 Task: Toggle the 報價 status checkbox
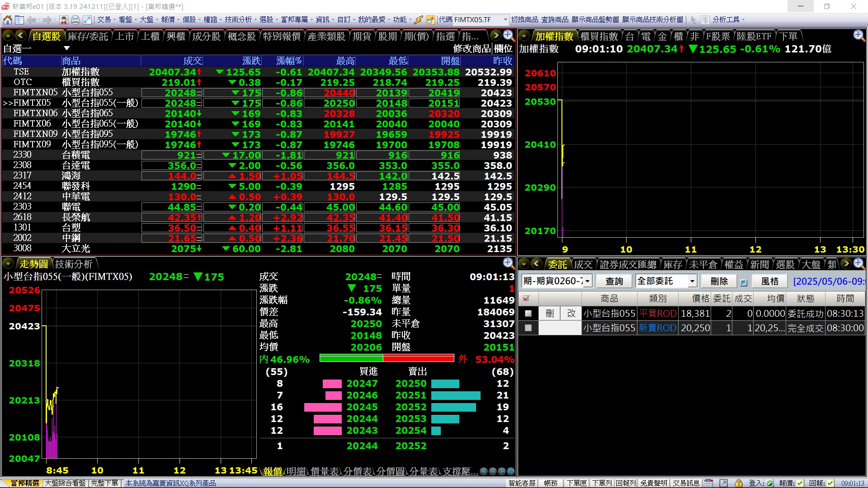tap(800, 483)
